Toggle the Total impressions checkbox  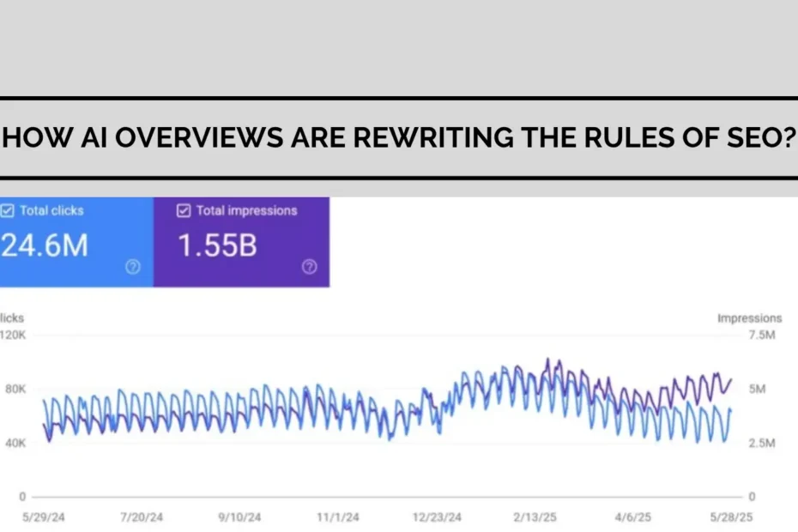[184, 211]
